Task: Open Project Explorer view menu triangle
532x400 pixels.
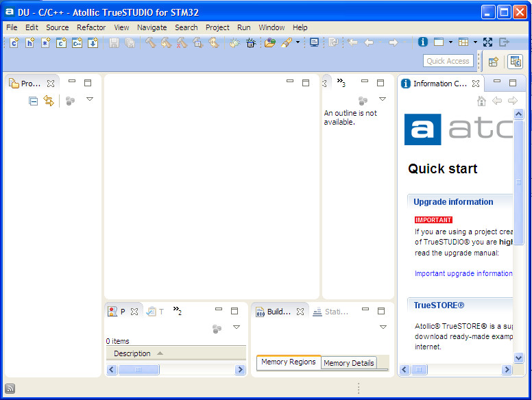Action: tap(90, 99)
